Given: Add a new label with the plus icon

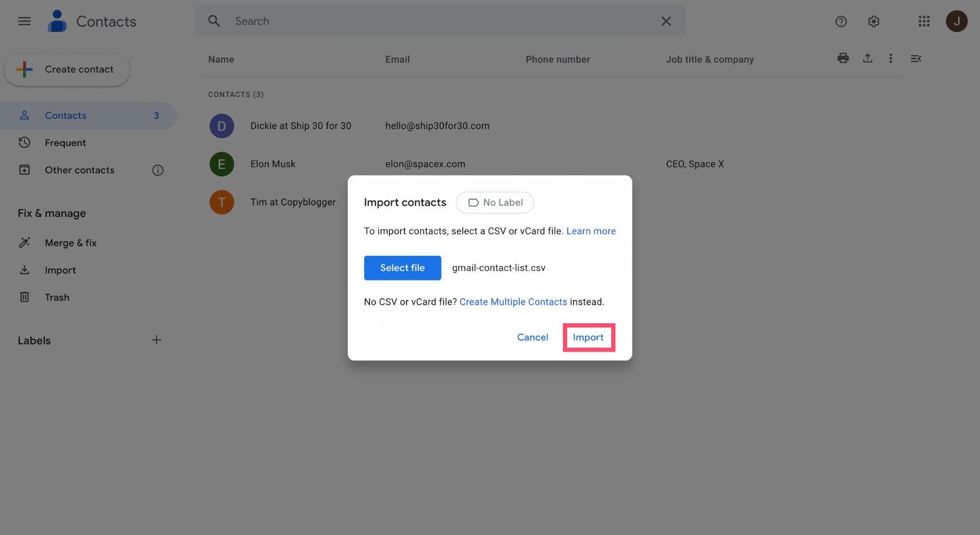Looking at the screenshot, I should click(156, 340).
